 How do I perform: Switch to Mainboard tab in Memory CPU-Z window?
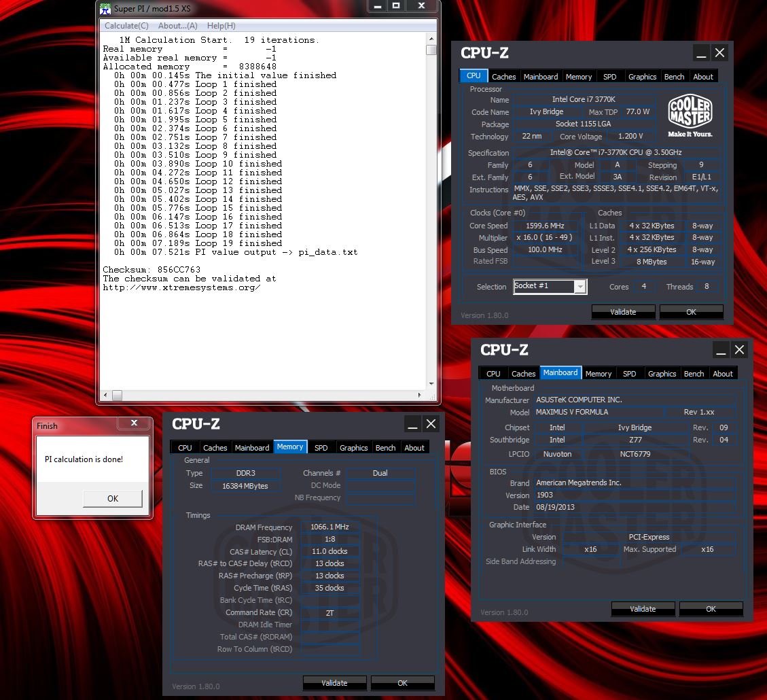pyautogui.click(x=252, y=448)
